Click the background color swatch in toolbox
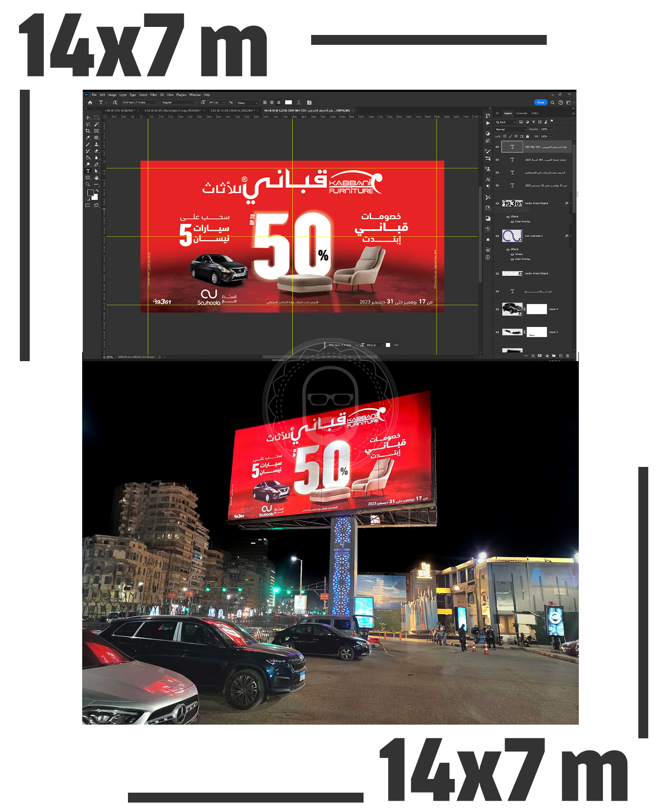The image size is (661, 812). [95, 197]
